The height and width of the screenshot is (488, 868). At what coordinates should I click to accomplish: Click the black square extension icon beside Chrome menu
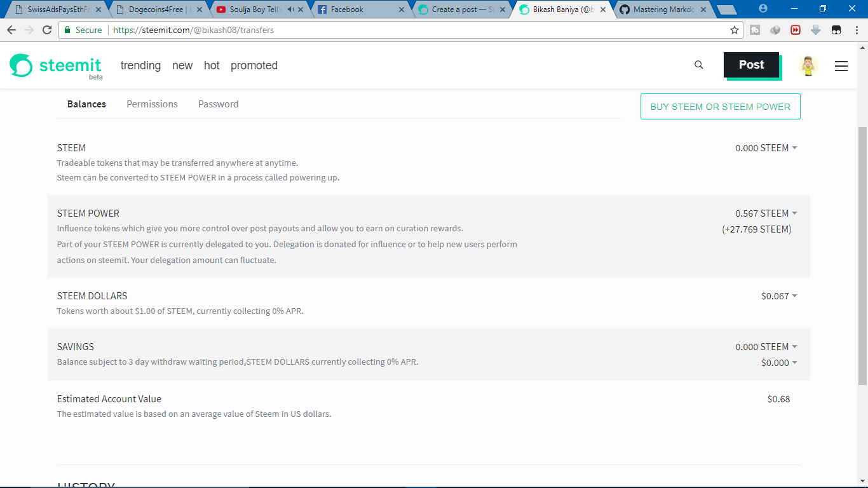(836, 30)
